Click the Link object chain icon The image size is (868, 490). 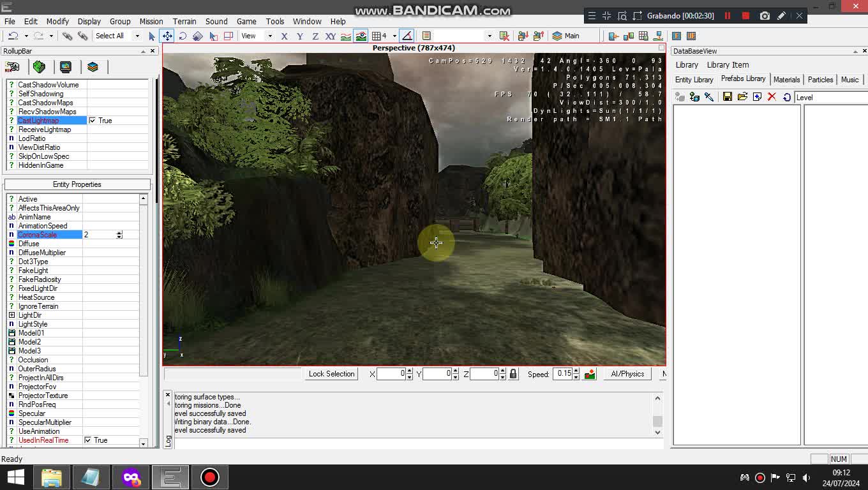point(67,36)
